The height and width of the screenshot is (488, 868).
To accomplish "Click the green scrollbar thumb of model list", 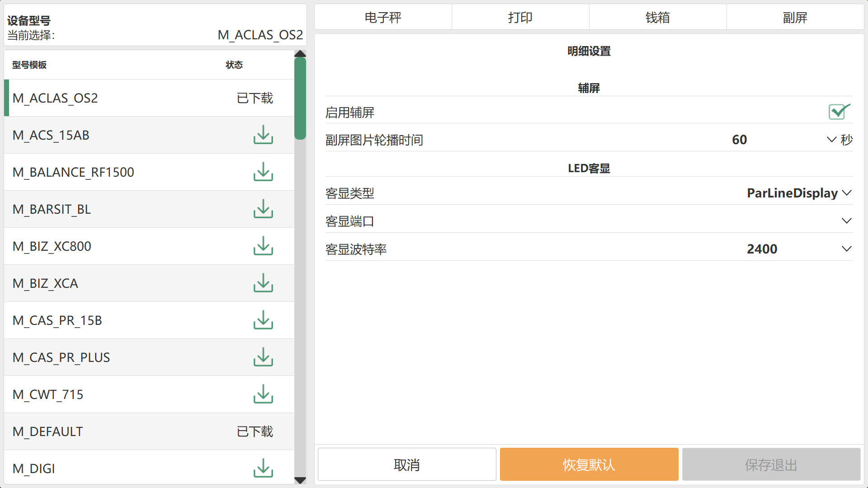I will 300,99.
